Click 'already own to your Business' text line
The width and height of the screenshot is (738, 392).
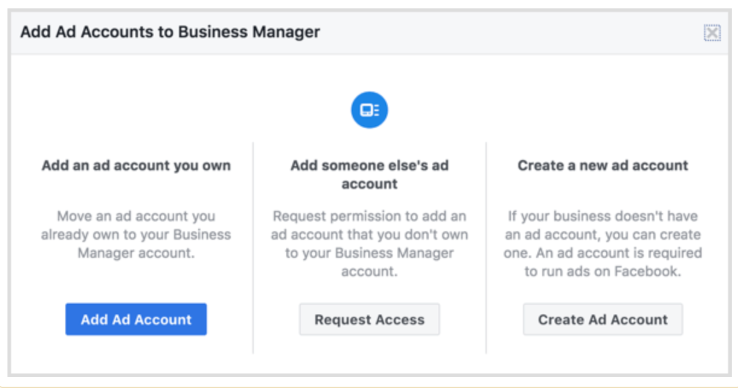(x=136, y=235)
